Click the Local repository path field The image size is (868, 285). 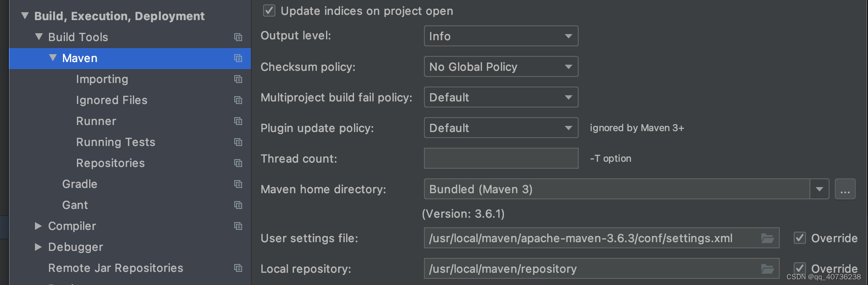[x=601, y=268]
